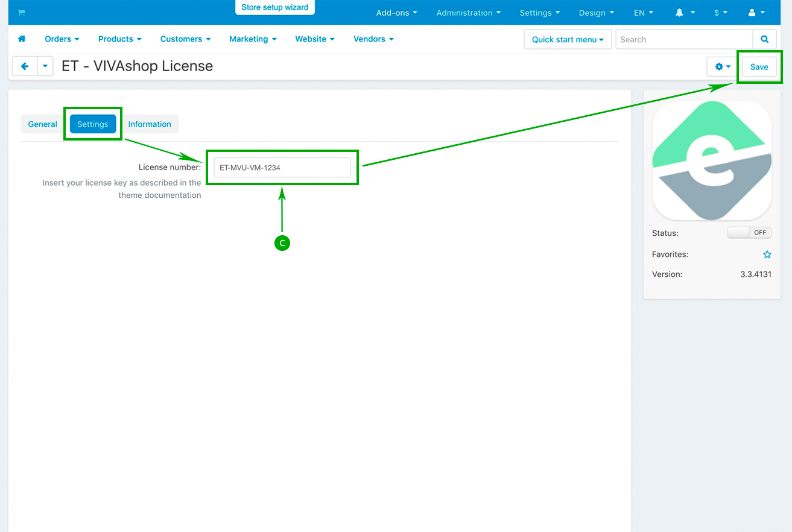Toggle the add-on Status switch

(749, 233)
